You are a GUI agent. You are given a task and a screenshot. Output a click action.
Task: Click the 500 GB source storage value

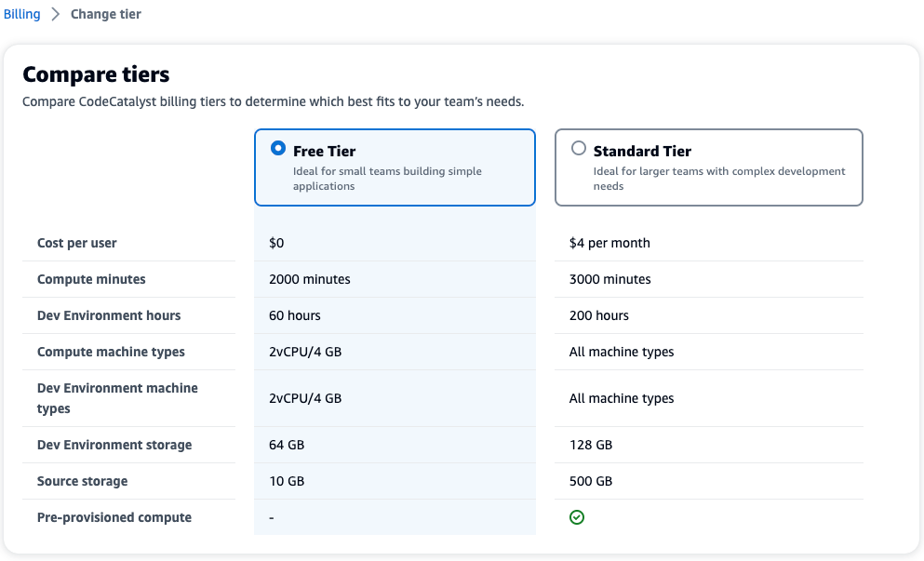[591, 481]
